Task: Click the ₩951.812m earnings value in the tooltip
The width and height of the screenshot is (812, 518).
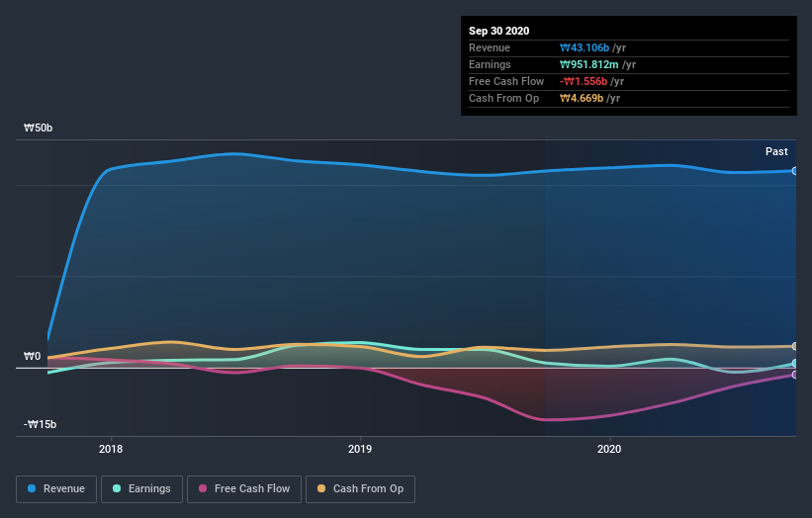Action: tap(588, 64)
